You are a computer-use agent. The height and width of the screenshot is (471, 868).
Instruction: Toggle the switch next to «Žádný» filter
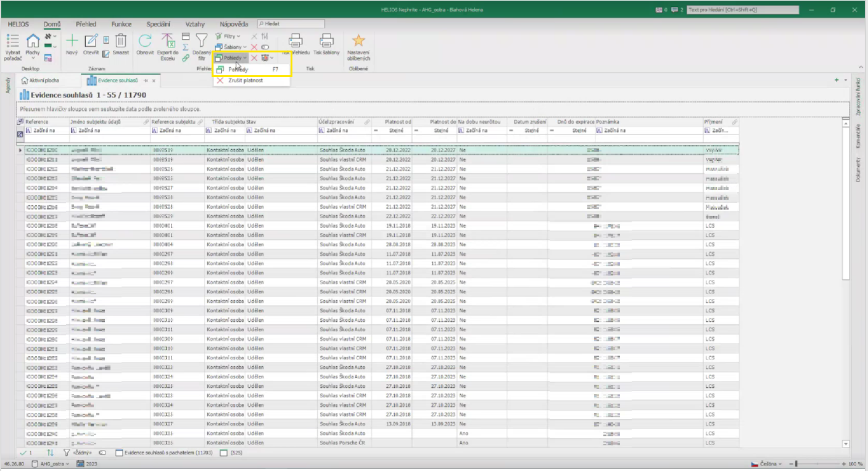(102, 453)
